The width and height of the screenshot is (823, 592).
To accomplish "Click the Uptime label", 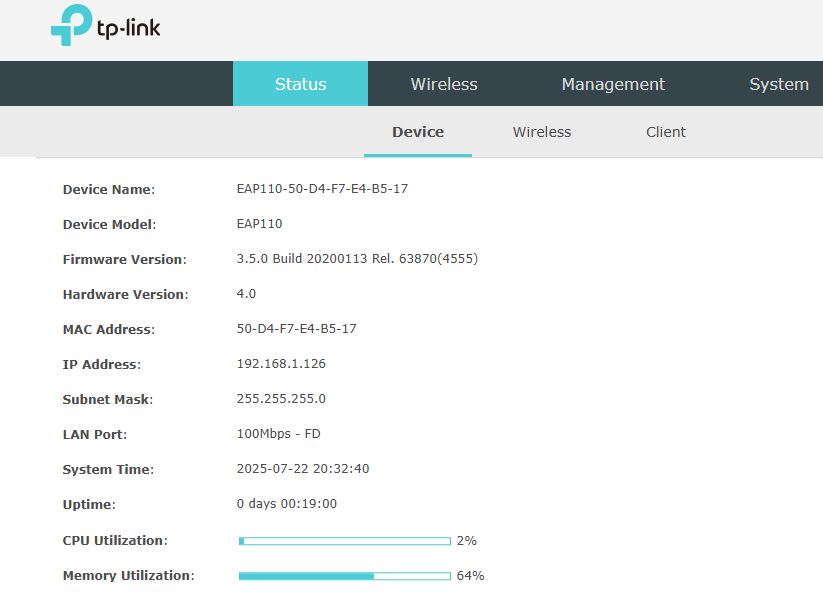I will pyautogui.click(x=89, y=505).
